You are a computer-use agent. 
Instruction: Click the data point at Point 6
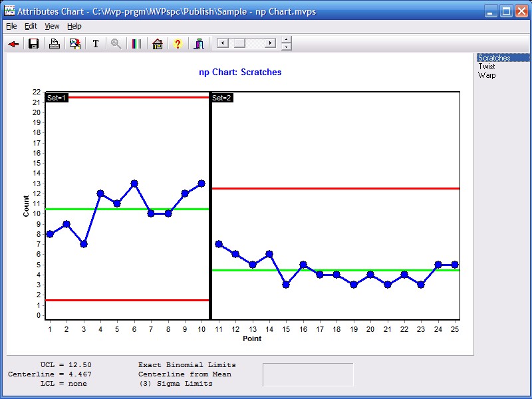click(x=134, y=184)
